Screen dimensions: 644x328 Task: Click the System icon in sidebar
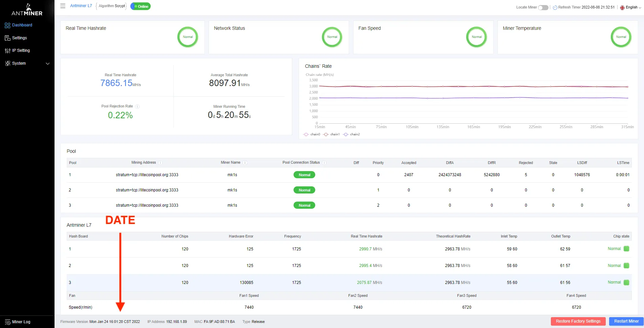click(7, 63)
